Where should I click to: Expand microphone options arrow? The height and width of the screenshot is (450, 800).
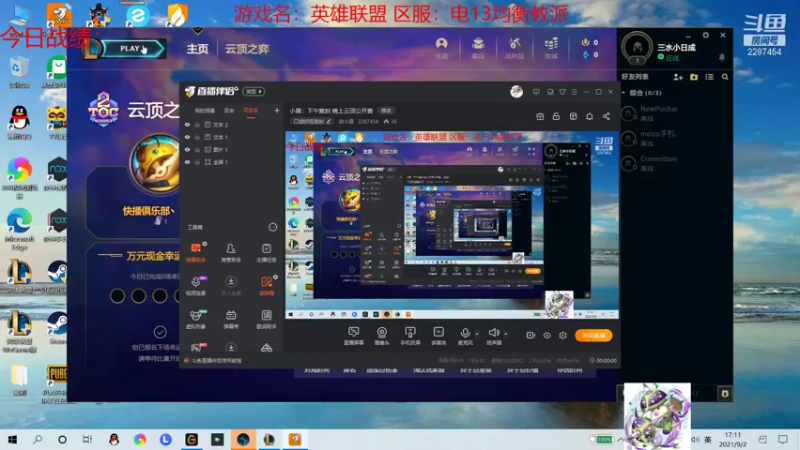478,334
